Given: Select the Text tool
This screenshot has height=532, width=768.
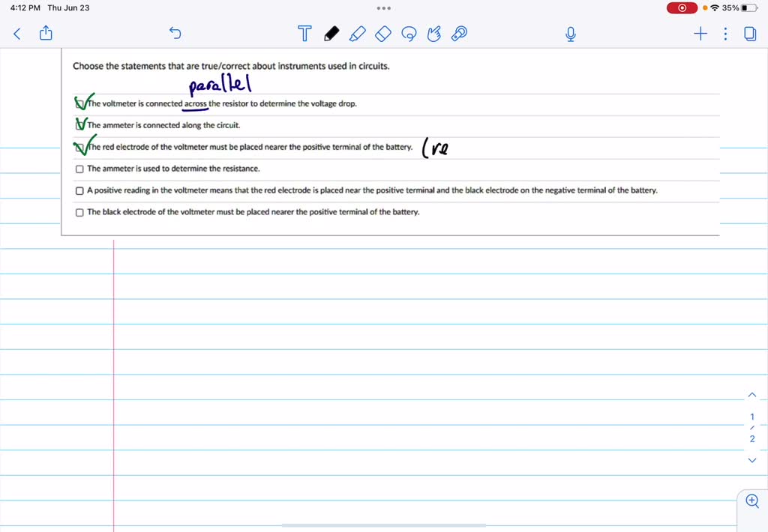Looking at the screenshot, I should pyautogui.click(x=304, y=34).
